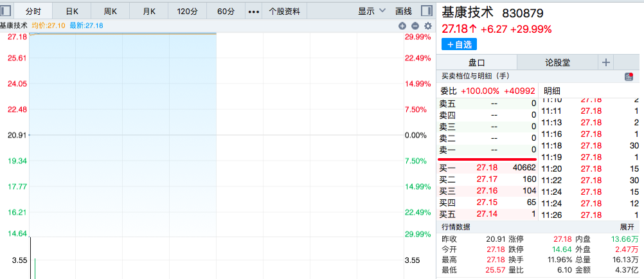This screenshot has height=279, width=644.
Task: Add a new panel tab with plus
Action: (x=606, y=63)
